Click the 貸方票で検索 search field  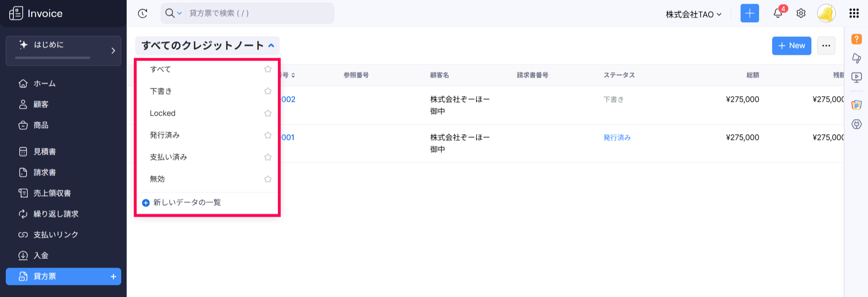(x=258, y=13)
